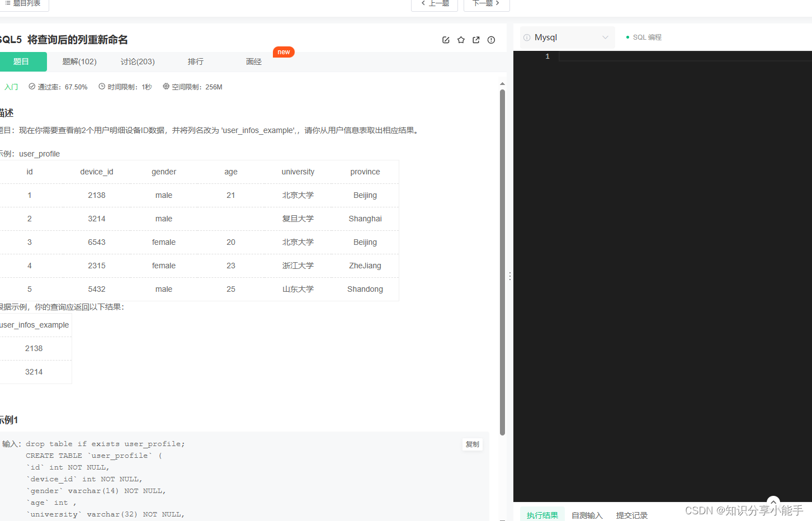Go to previous problem 上一题
The width and height of the screenshot is (812, 521).
pos(435,3)
